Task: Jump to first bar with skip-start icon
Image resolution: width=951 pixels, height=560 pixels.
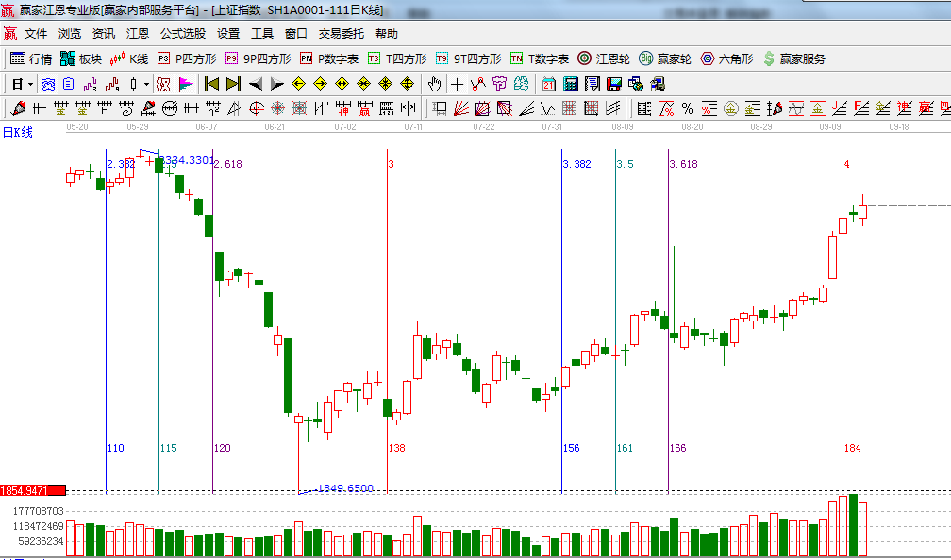Action: pos(211,84)
